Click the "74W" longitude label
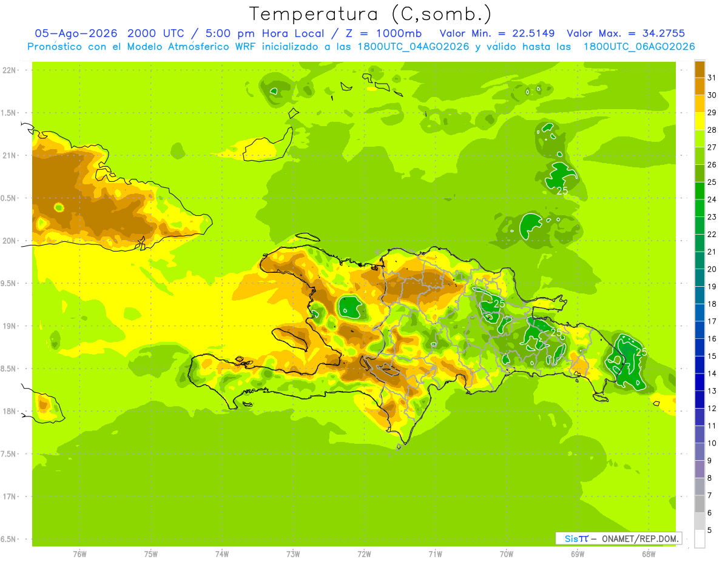Image resolution: width=728 pixels, height=562 pixels. coord(222,554)
